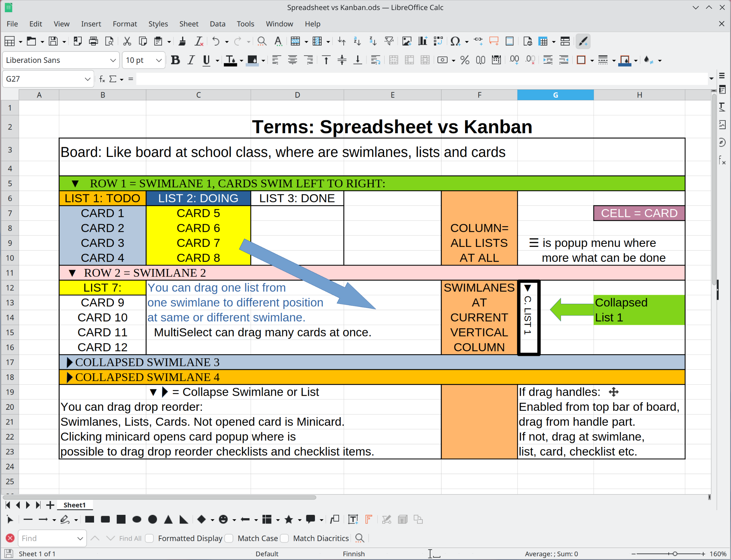731x560 pixels.
Task: Enable the Formatted Display checkbox
Action: (150, 538)
